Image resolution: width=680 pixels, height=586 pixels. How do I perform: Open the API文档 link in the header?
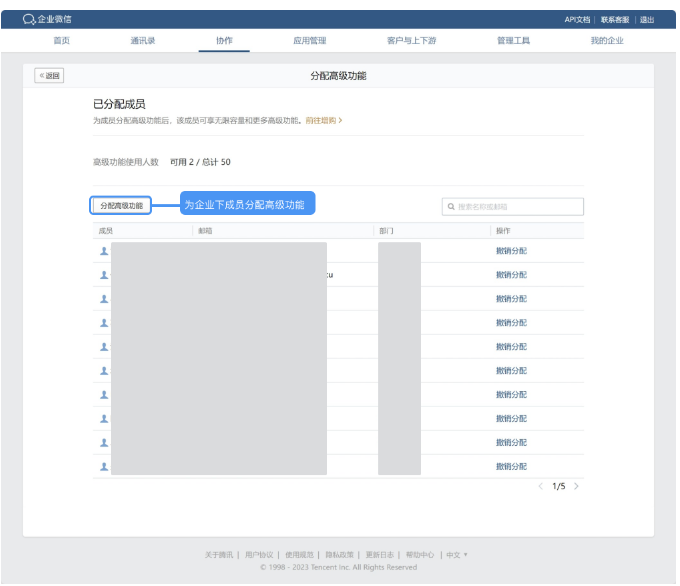click(577, 19)
